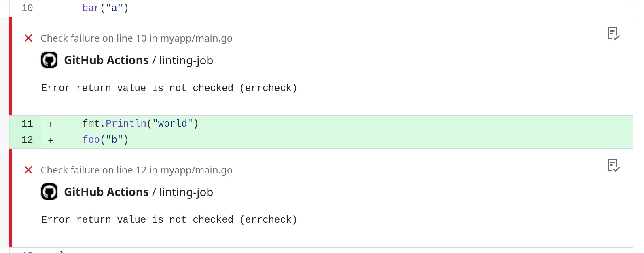Click the red X icon on line 10 failure
Screen dimensions: 644x253
click(x=28, y=38)
